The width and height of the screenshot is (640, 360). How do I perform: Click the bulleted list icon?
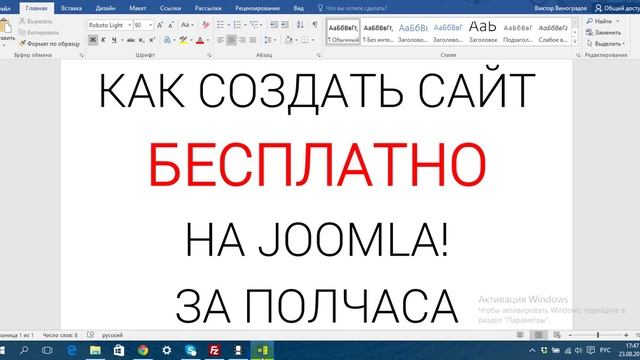[220, 25]
